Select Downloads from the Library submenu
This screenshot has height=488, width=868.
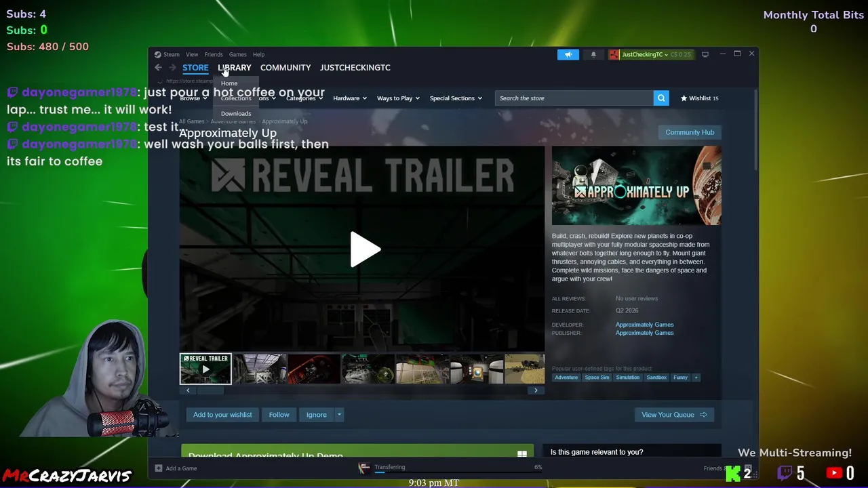pyautogui.click(x=236, y=113)
